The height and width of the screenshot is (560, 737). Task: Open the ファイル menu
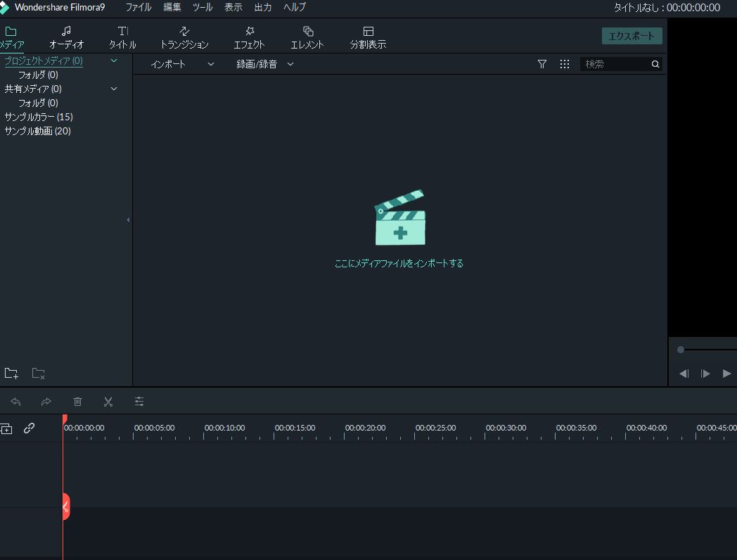point(138,7)
